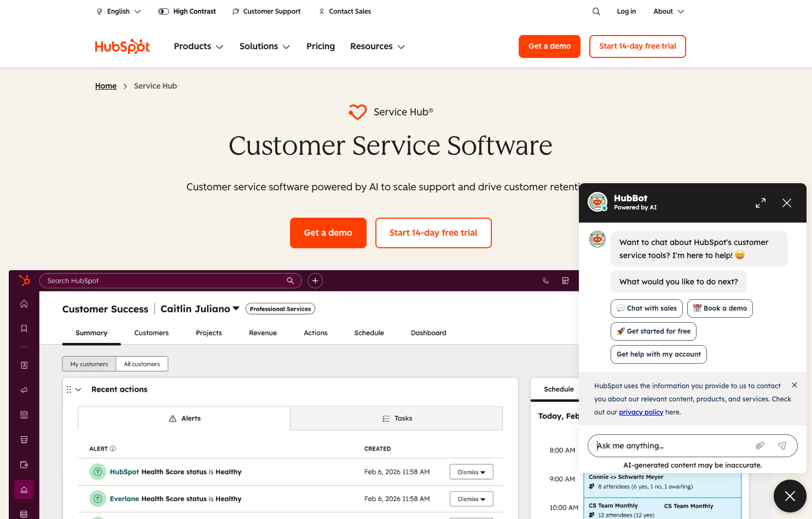Switch to the Customers tab
This screenshot has height=519, width=812.
coord(152,333)
